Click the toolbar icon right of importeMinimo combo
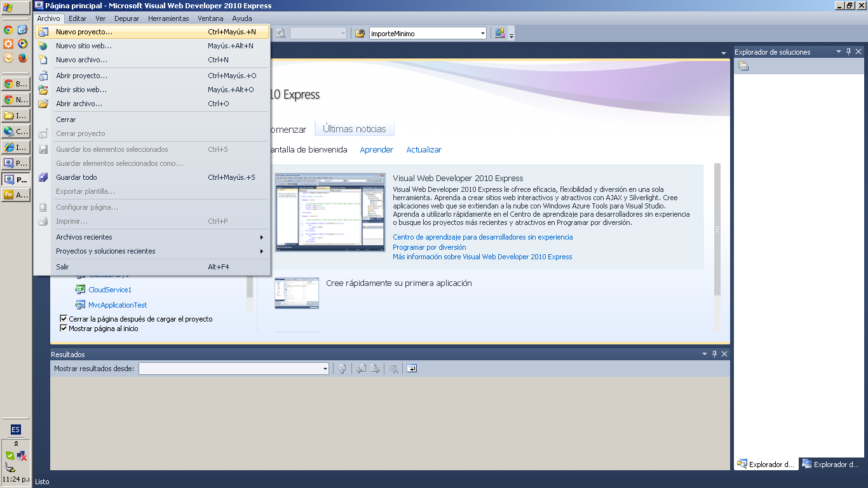The width and height of the screenshot is (868, 488). (499, 33)
